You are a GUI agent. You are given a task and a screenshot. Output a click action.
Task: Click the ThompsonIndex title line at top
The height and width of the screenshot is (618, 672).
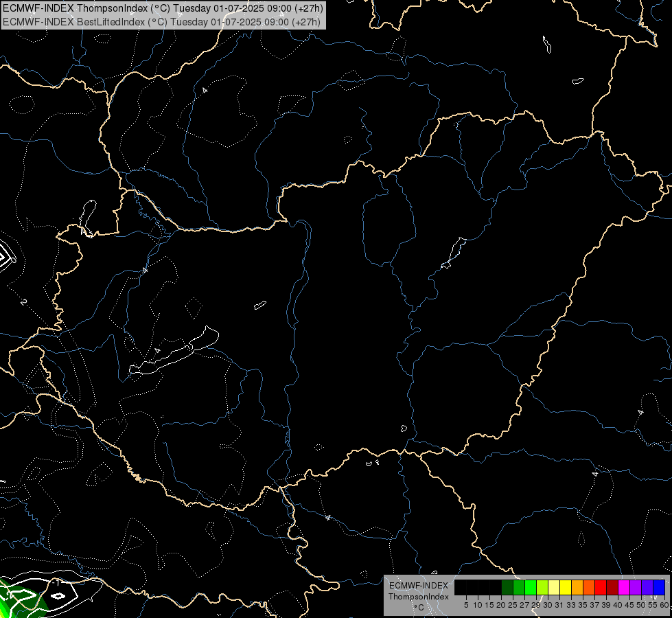[163, 8]
